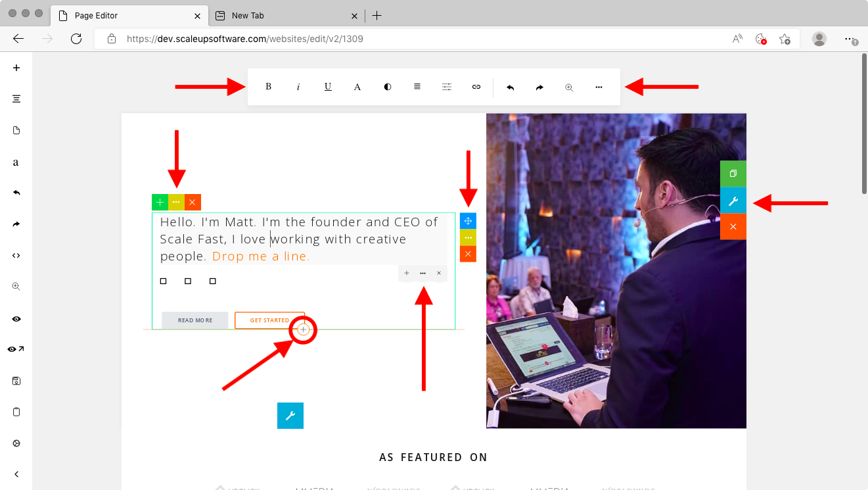Close the New Tab tab
Screen dimensions: 868x490
point(354,16)
